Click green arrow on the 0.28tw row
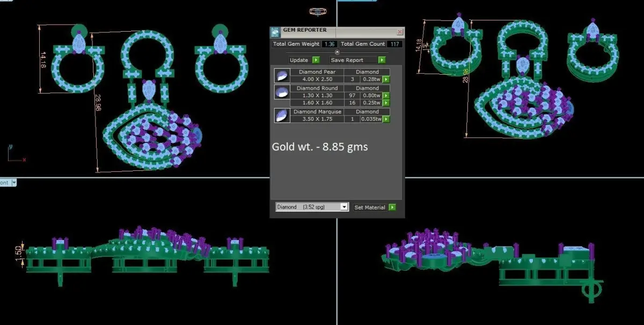The width and height of the screenshot is (644, 325). (x=385, y=80)
